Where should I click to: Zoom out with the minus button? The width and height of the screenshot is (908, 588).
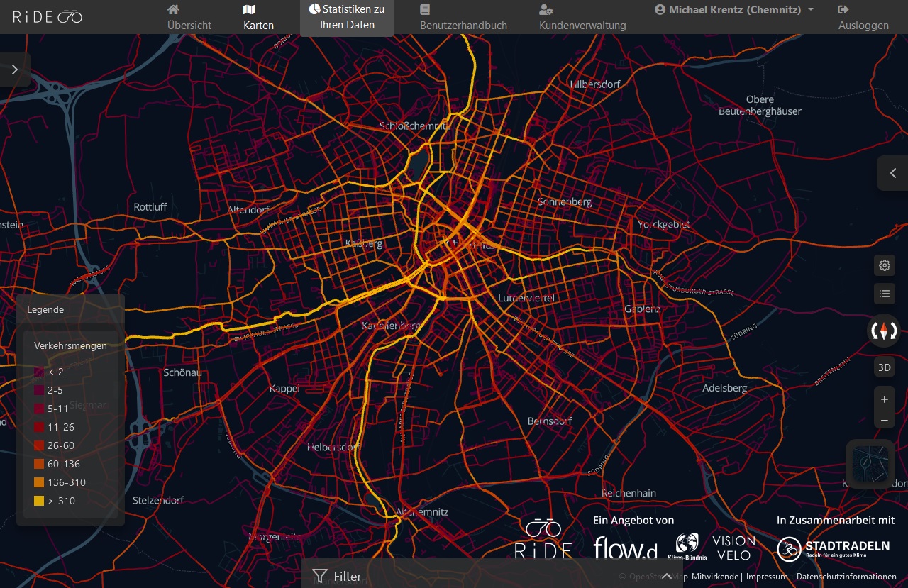click(x=885, y=421)
